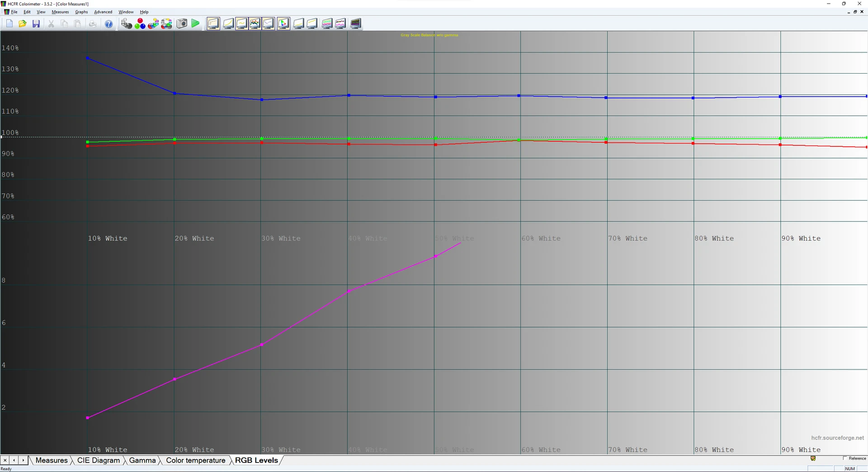Click the magenta data point at 50% White
The height and width of the screenshot is (472, 868).
[435, 256]
